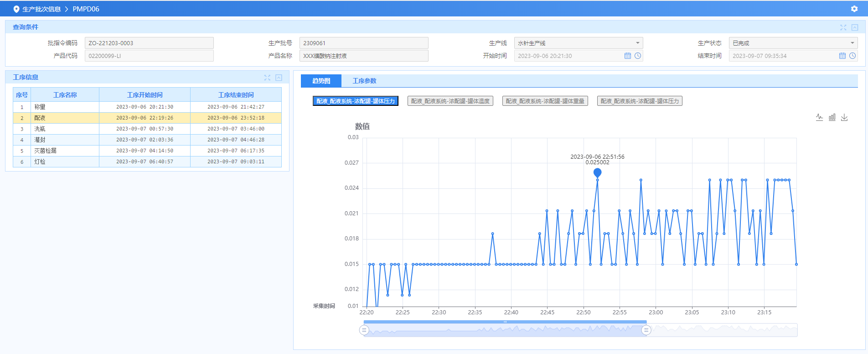Click the blue data point marker pin
Viewport: 868px width, 354px height.
(x=597, y=172)
